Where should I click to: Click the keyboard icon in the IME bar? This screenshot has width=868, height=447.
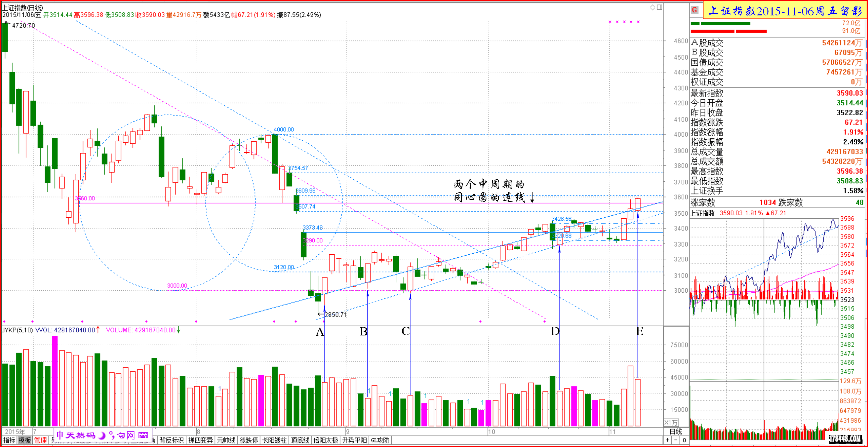[143, 435]
